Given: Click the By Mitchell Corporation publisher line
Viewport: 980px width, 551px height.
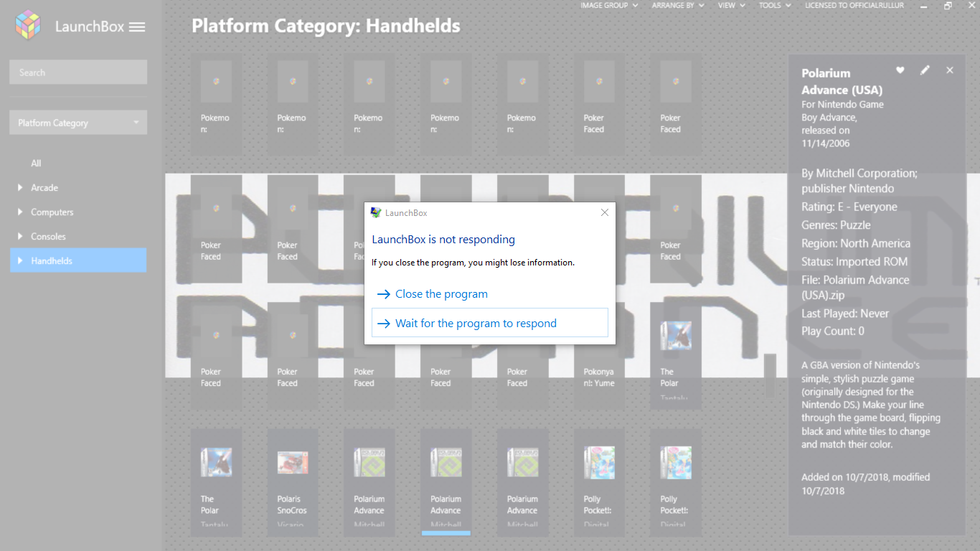Looking at the screenshot, I should 859,181.
